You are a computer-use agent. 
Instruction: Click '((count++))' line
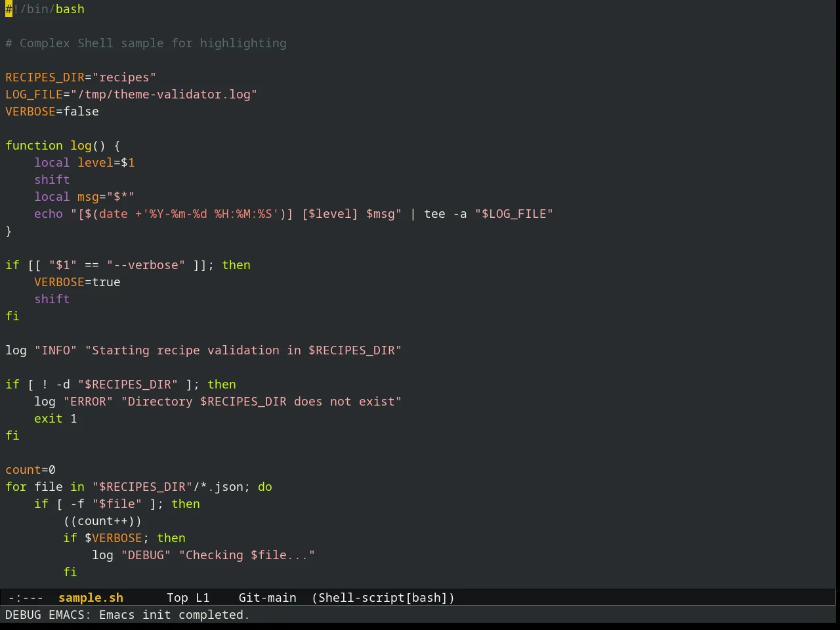click(102, 521)
